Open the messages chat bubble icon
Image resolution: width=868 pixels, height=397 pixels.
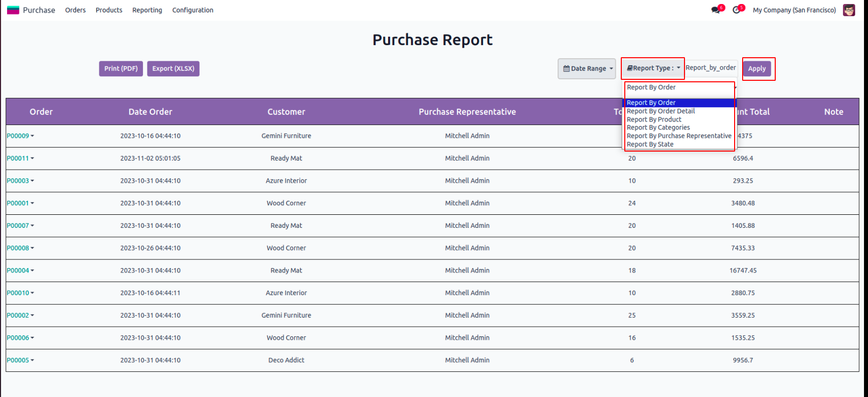pyautogui.click(x=716, y=10)
